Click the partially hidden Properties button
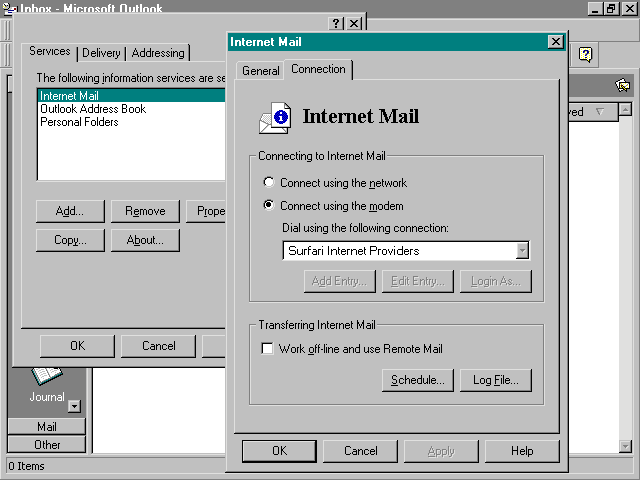Viewport: 640px width, 480px height. pos(206,211)
